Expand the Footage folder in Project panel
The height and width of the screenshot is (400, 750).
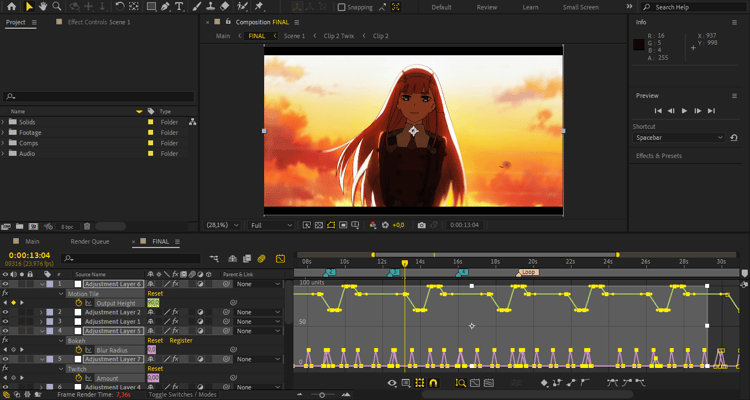[5, 132]
